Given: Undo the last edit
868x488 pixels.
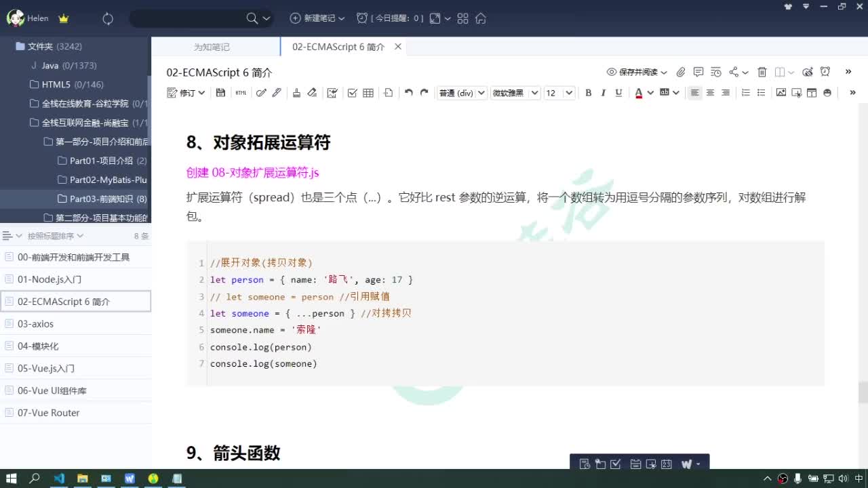Looking at the screenshot, I should [x=408, y=93].
